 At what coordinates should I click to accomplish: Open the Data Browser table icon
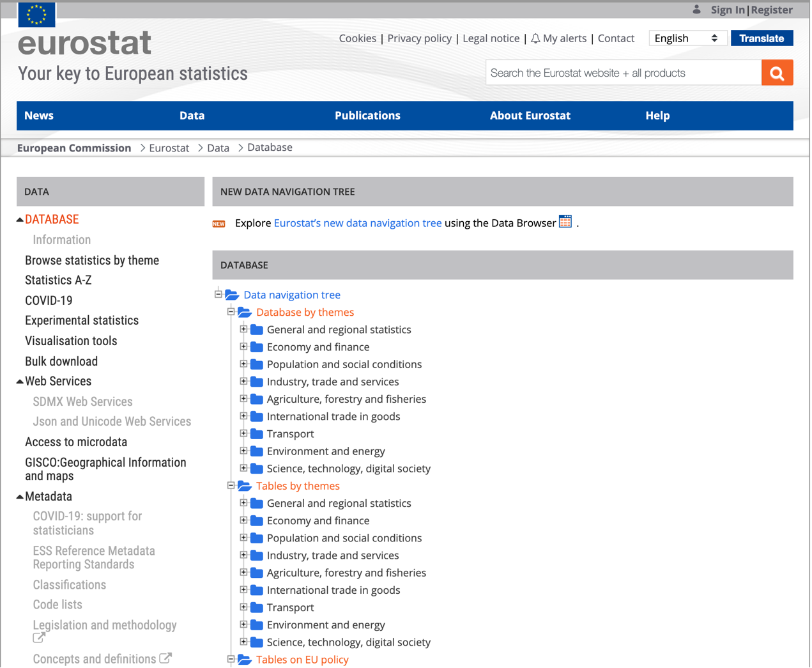[x=565, y=222]
